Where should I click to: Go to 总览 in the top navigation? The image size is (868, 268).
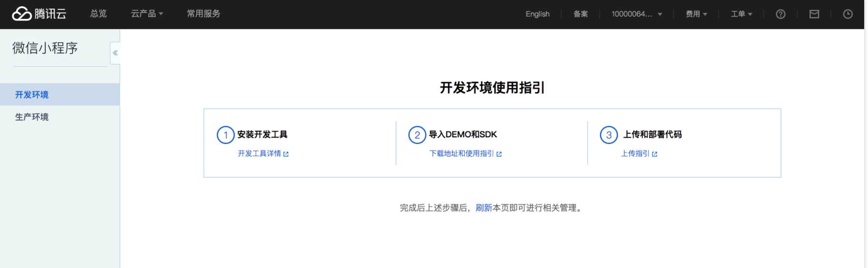pyautogui.click(x=98, y=14)
